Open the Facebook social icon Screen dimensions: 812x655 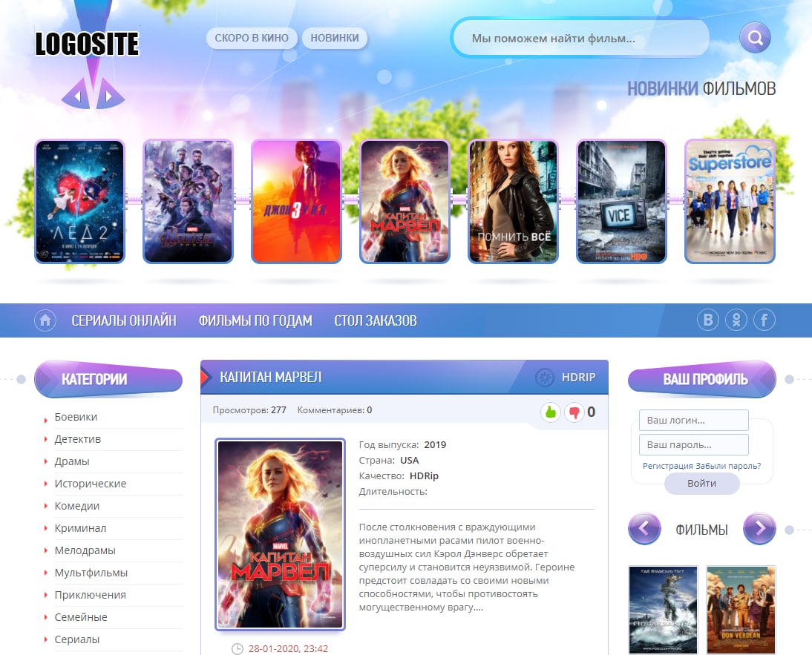(764, 320)
